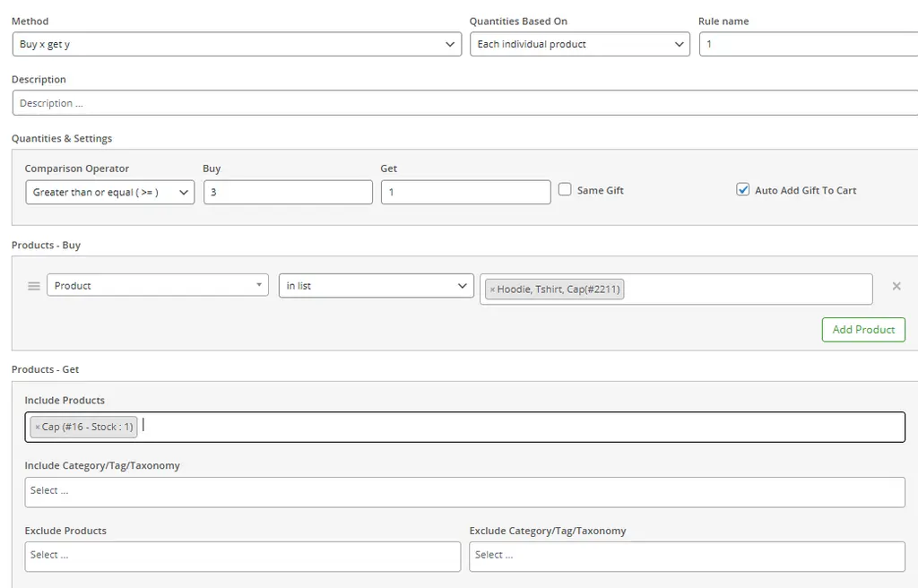Click the Include Products field
The width and height of the screenshot is (918, 588).
click(x=520, y=428)
